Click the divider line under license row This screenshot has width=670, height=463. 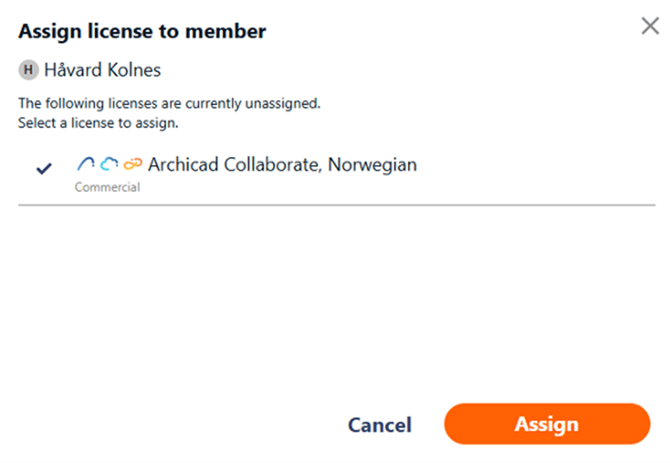[335, 205]
